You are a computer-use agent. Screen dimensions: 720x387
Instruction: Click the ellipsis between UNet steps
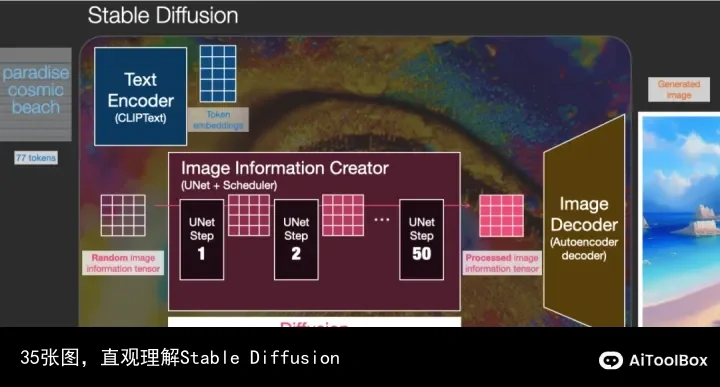pyautogui.click(x=382, y=220)
